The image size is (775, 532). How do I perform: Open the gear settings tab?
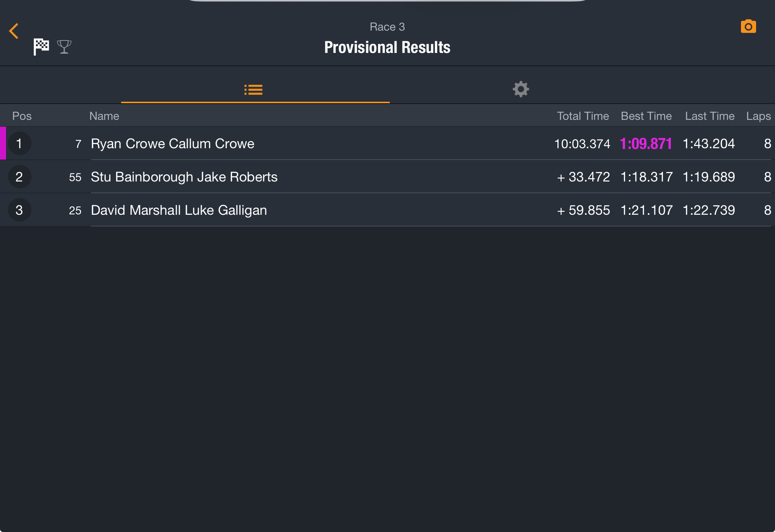(x=521, y=89)
